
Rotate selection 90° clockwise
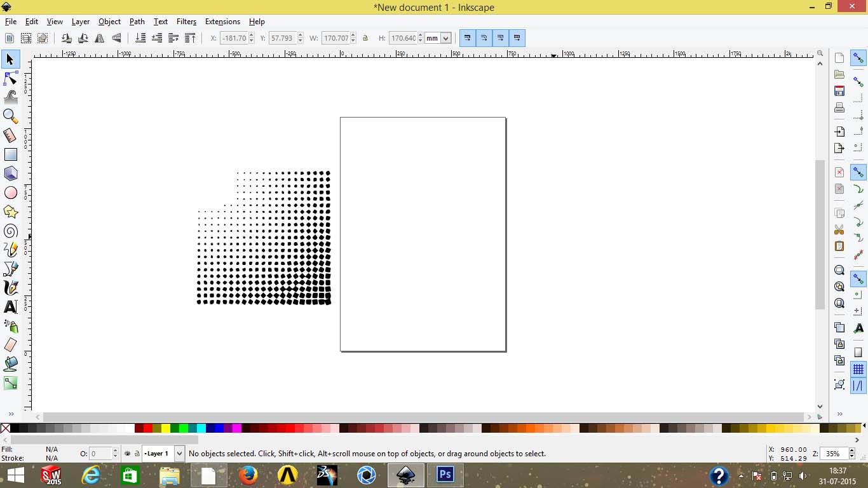(83, 38)
